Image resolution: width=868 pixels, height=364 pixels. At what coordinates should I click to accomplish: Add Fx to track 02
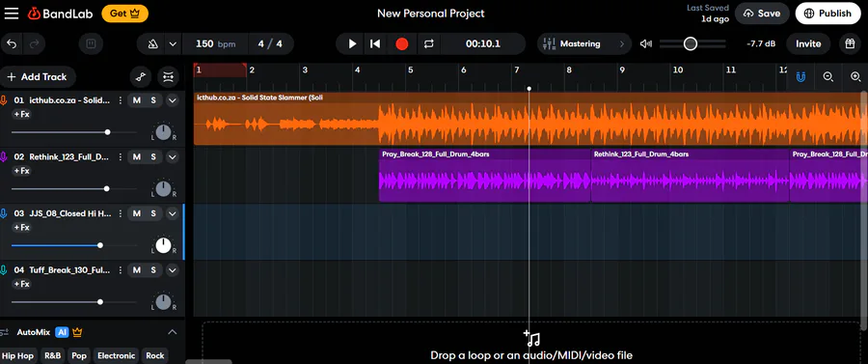(22, 171)
